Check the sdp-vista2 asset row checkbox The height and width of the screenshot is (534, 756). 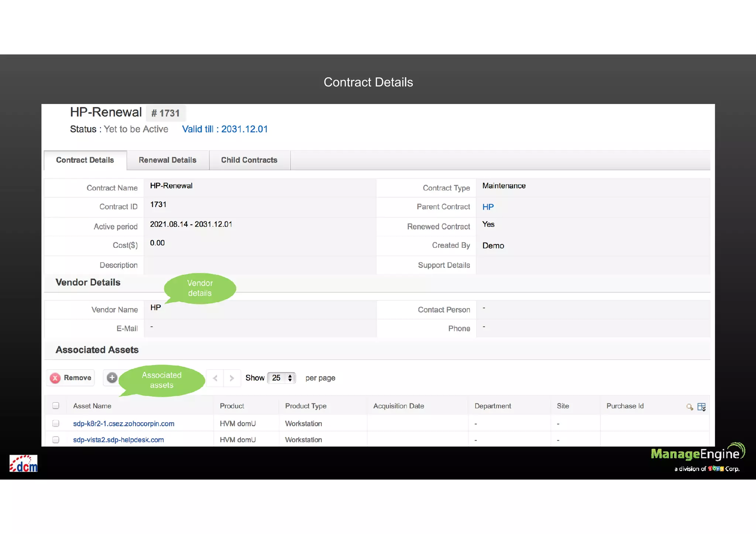(56, 440)
